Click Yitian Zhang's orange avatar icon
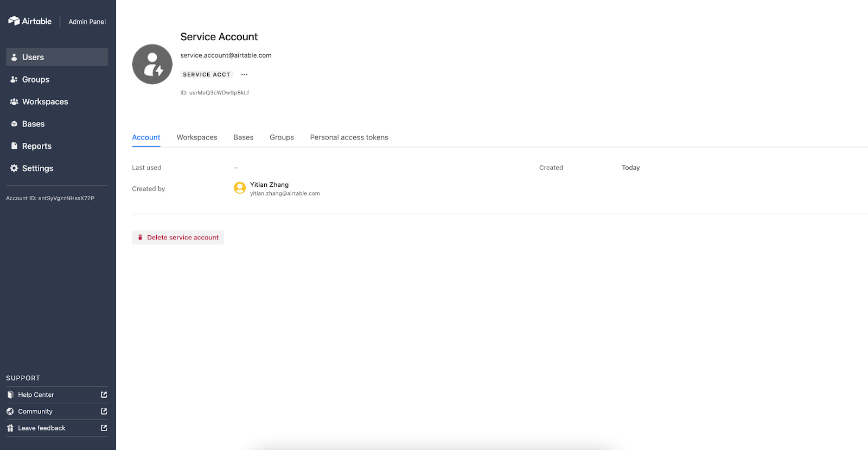The image size is (868, 450). pos(240,188)
